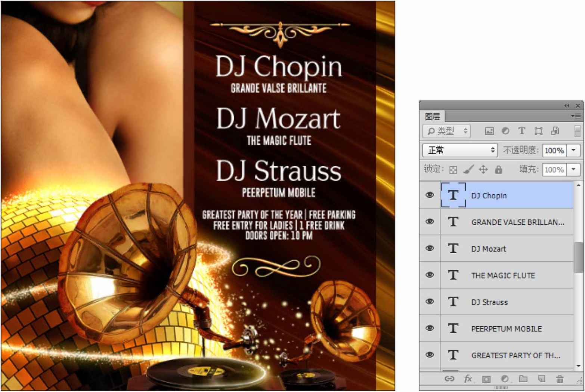Click the layers list scrollbar thumb

click(x=578, y=257)
